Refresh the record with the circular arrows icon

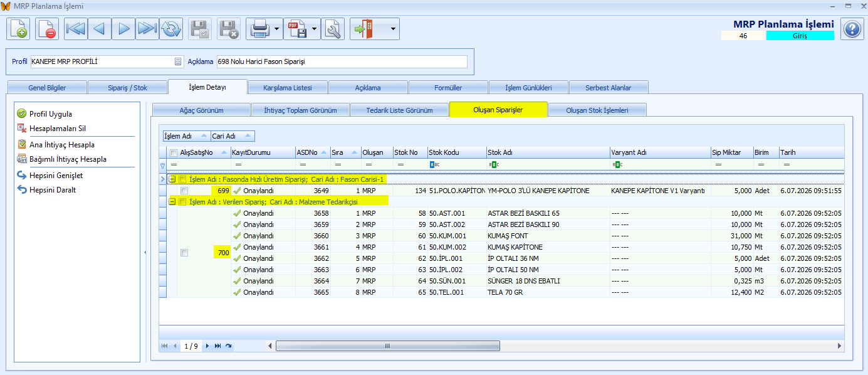click(171, 29)
